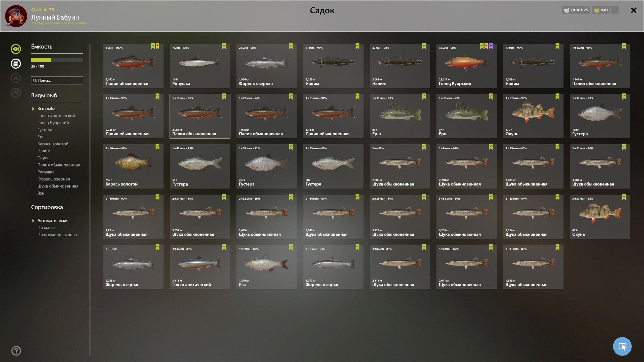Screen dimensions: 644x362
Task: Filter fish by Щука обыкновенная
Action: (x=58, y=186)
